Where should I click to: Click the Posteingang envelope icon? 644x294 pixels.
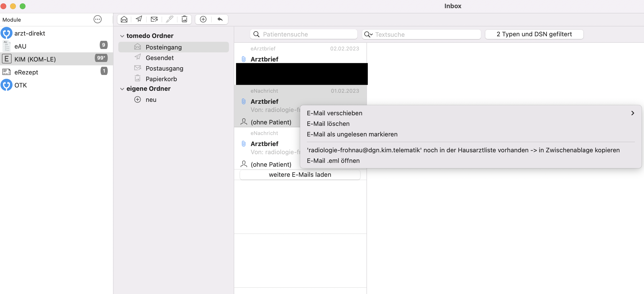click(138, 47)
